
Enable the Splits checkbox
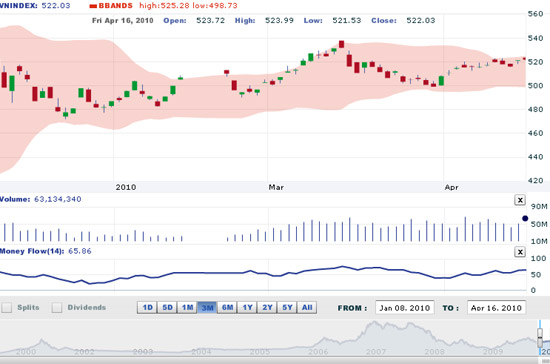[x=7, y=308]
